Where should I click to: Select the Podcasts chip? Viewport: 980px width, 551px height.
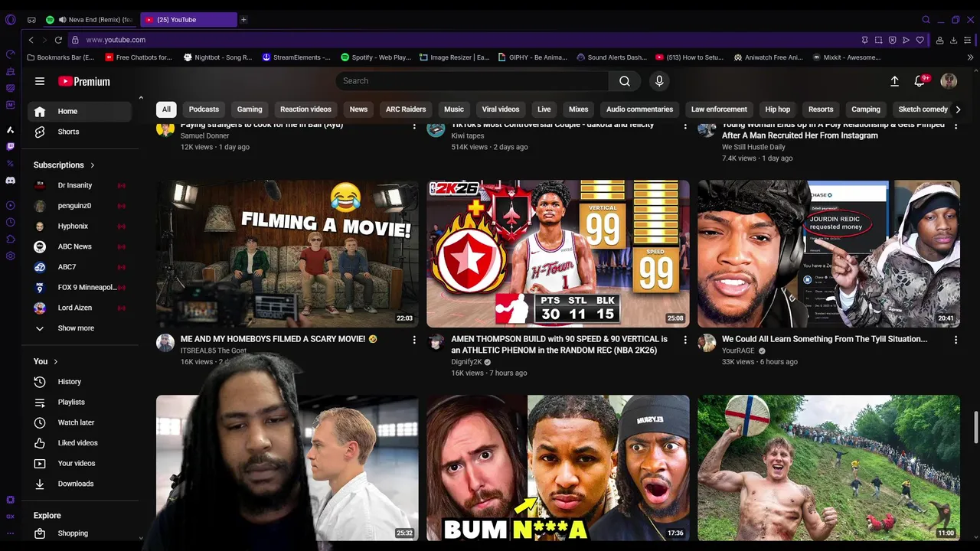(204, 109)
